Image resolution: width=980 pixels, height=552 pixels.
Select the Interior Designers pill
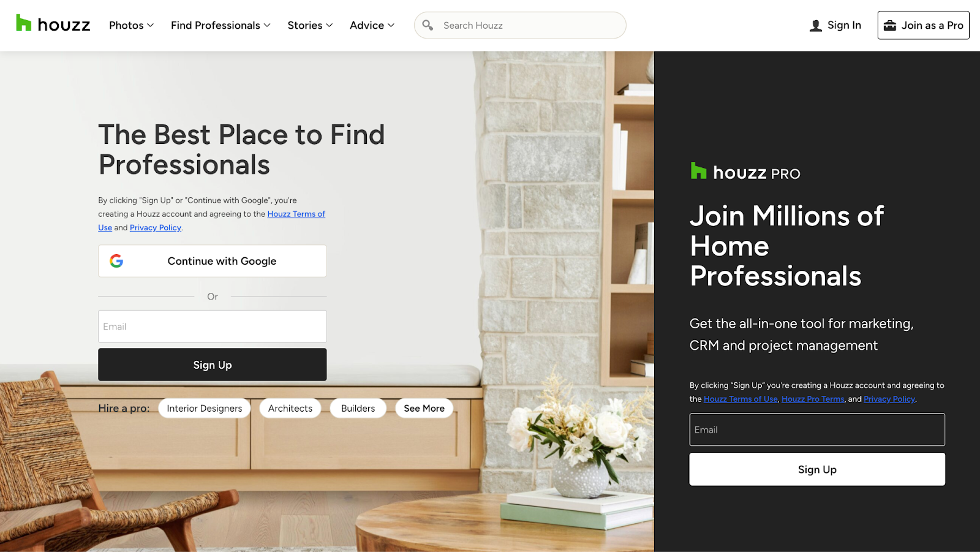(x=205, y=408)
